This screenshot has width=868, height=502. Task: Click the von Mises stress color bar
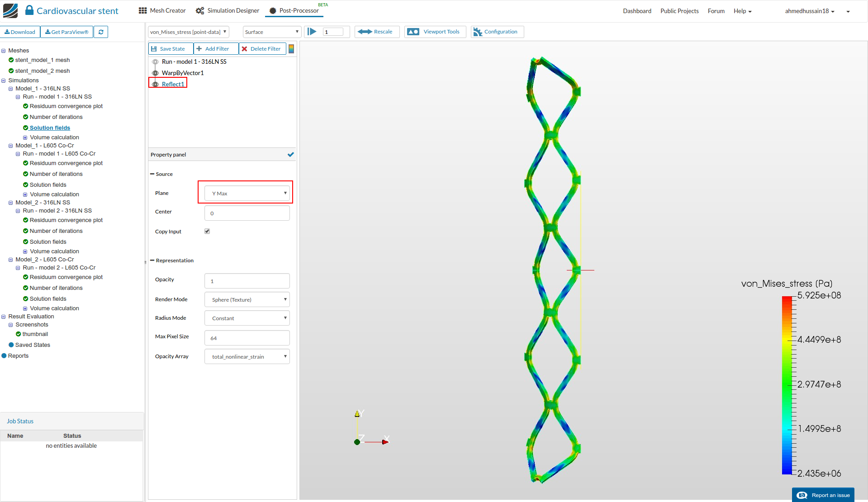[x=787, y=385]
